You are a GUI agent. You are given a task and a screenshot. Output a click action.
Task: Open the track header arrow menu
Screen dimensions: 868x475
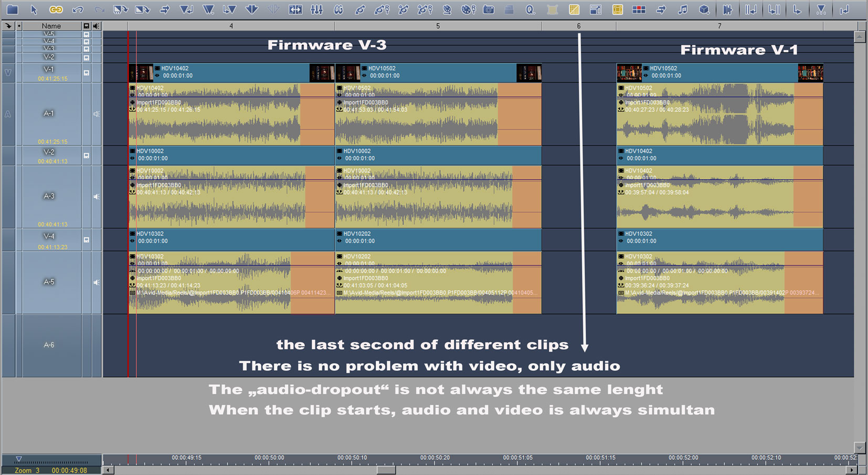pyautogui.click(x=8, y=26)
